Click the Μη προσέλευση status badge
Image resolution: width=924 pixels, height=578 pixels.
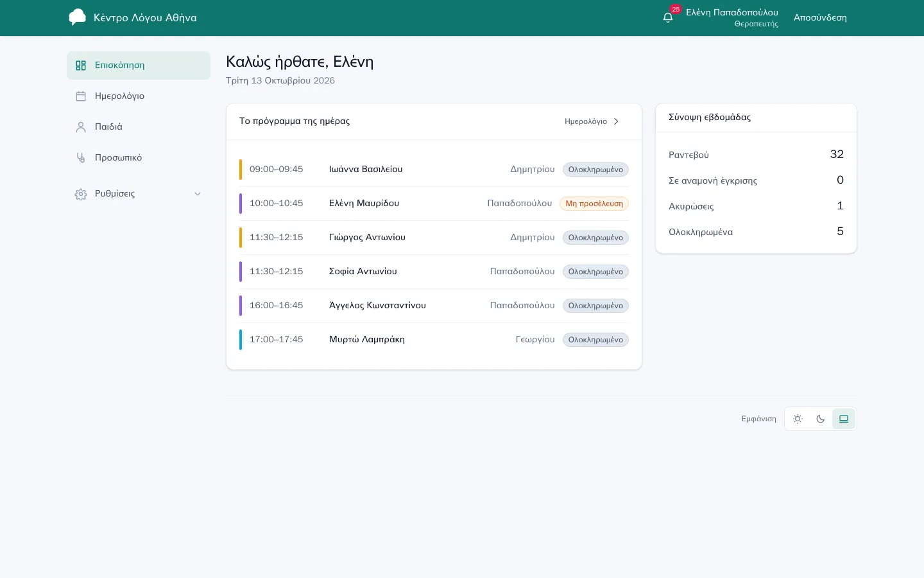(594, 204)
